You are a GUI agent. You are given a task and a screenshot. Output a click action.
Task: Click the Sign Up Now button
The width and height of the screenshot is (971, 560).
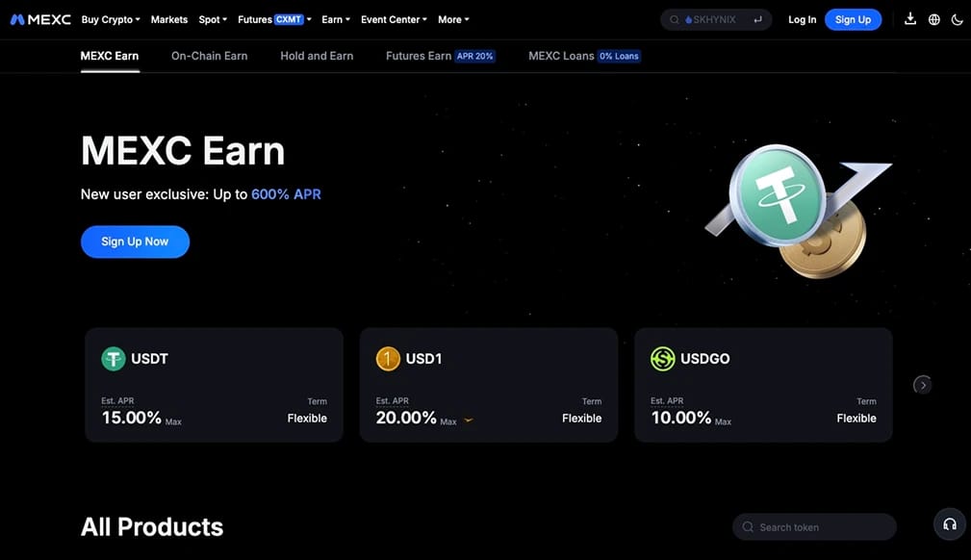point(135,242)
